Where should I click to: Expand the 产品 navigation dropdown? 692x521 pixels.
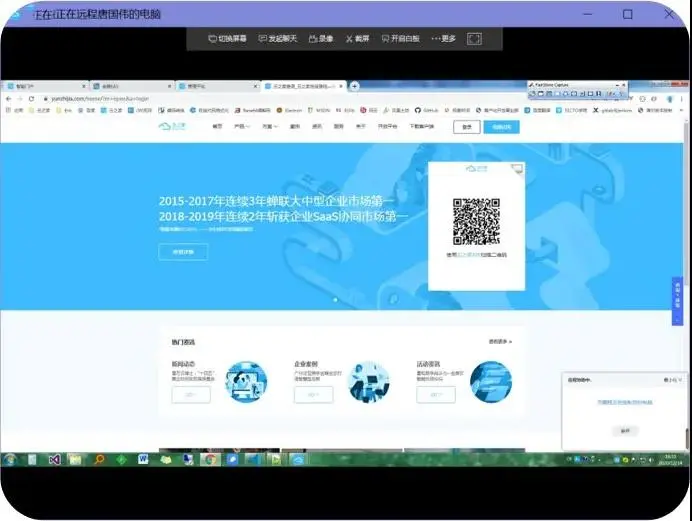pos(242,127)
